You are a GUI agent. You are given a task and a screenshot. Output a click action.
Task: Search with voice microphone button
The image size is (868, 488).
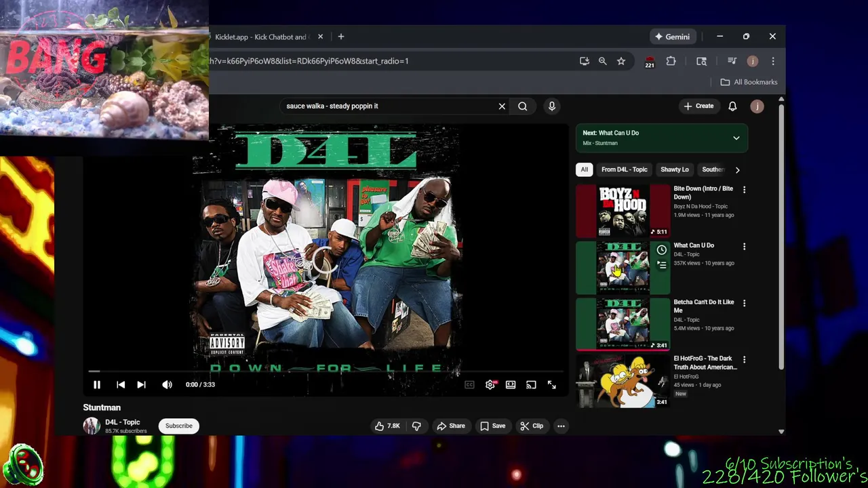pos(552,106)
